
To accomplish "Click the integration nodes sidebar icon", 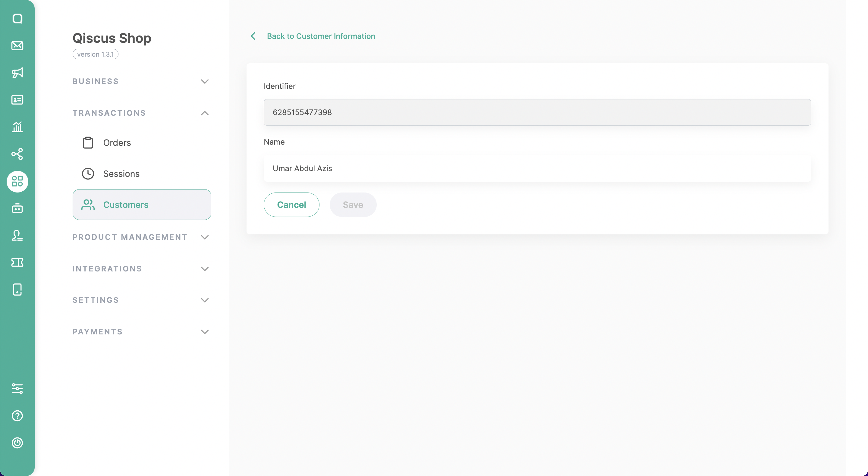I will [17, 154].
